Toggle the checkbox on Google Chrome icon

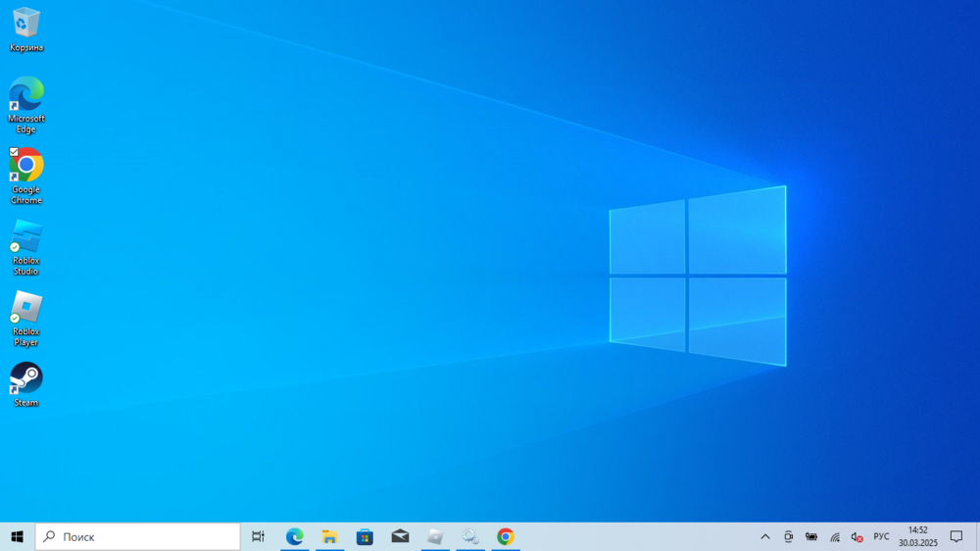[14, 152]
